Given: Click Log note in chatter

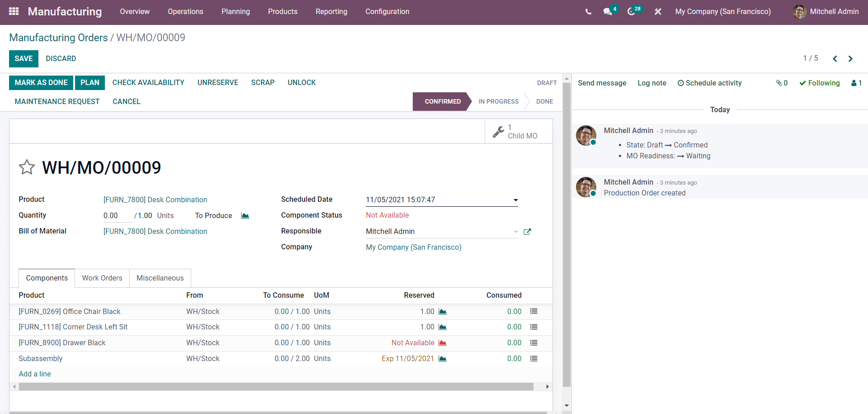Looking at the screenshot, I should [652, 83].
